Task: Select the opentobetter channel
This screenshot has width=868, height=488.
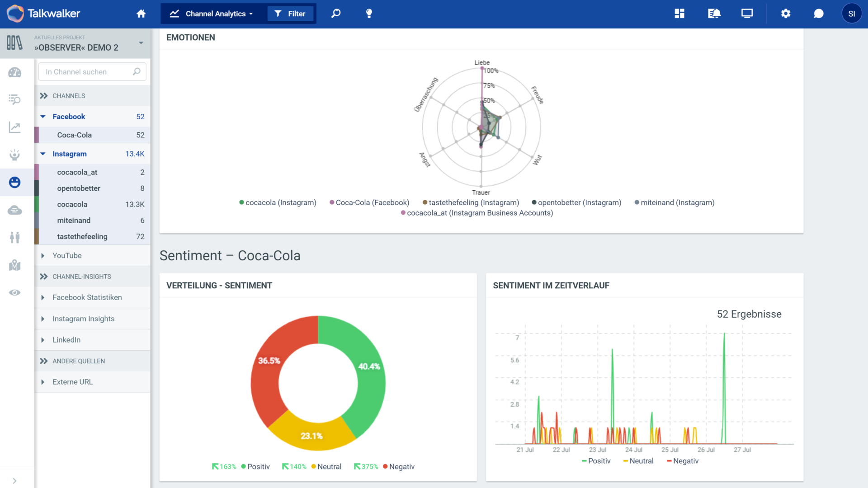Action: click(92, 188)
